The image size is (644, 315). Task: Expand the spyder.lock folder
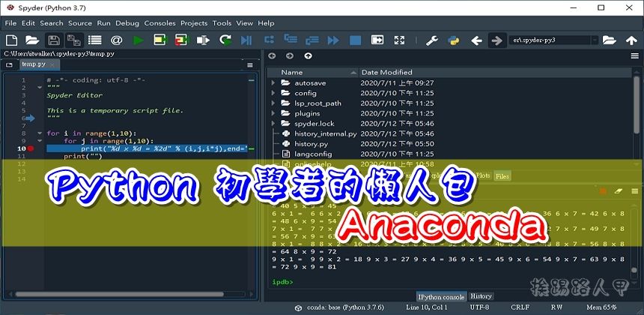273,123
